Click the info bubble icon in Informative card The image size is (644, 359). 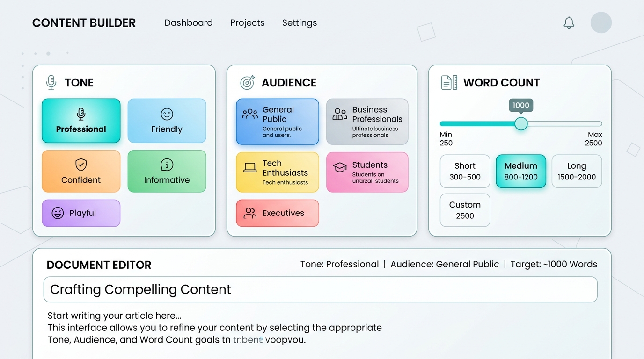(167, 165)
